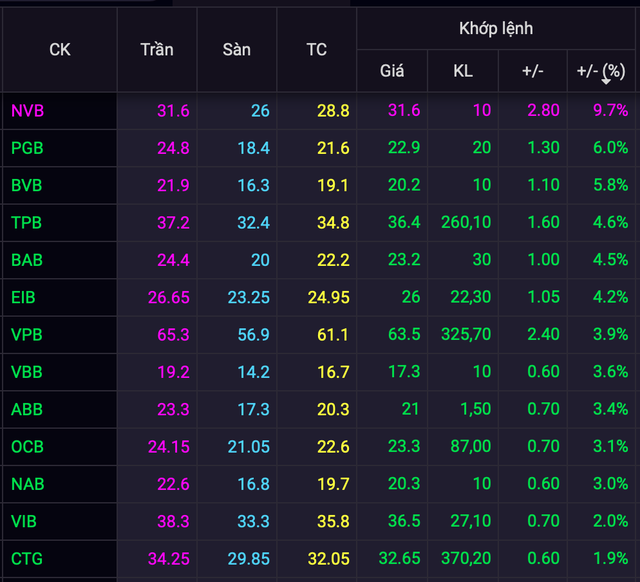Open TPB stock details
Image resolution: width=640 pixels, height=582 pixels.
[x=27, y=222]
